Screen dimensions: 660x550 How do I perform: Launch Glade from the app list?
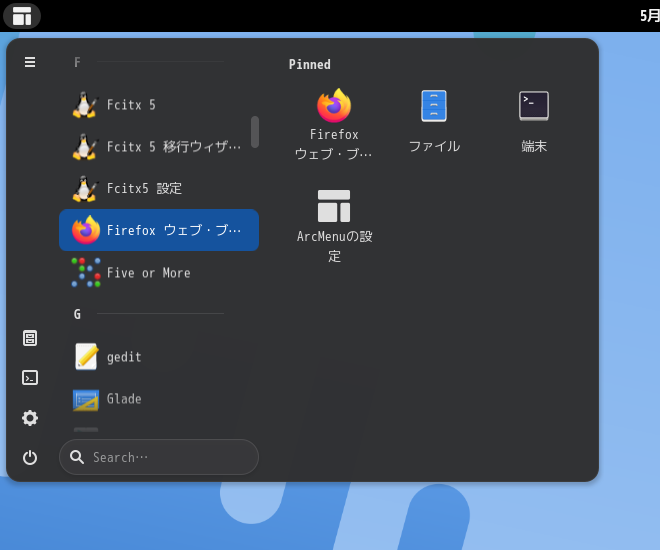[159, 399]
